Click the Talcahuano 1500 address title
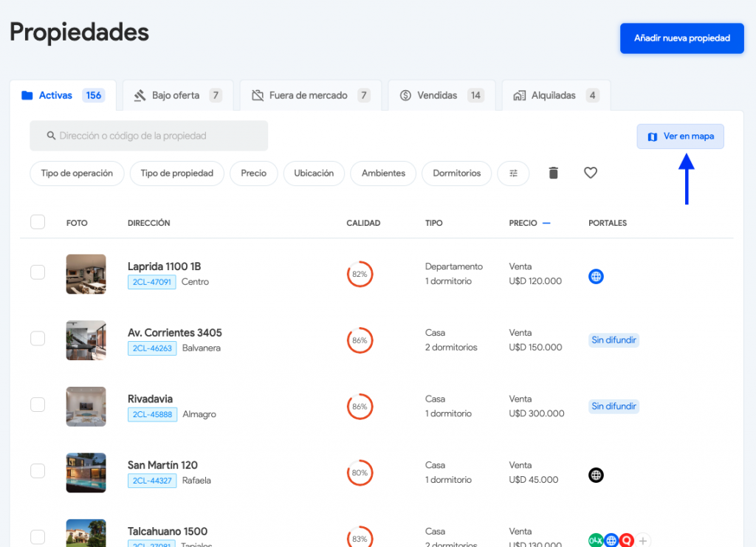The width and height of the screenshot is (756, 547). tap(168, 531)
